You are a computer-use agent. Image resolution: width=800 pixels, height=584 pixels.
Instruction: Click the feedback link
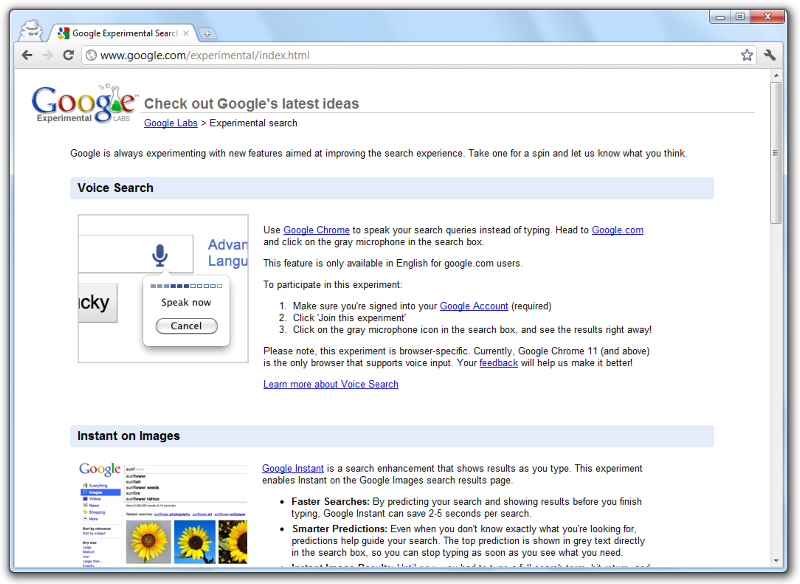[x=498, y=363]
